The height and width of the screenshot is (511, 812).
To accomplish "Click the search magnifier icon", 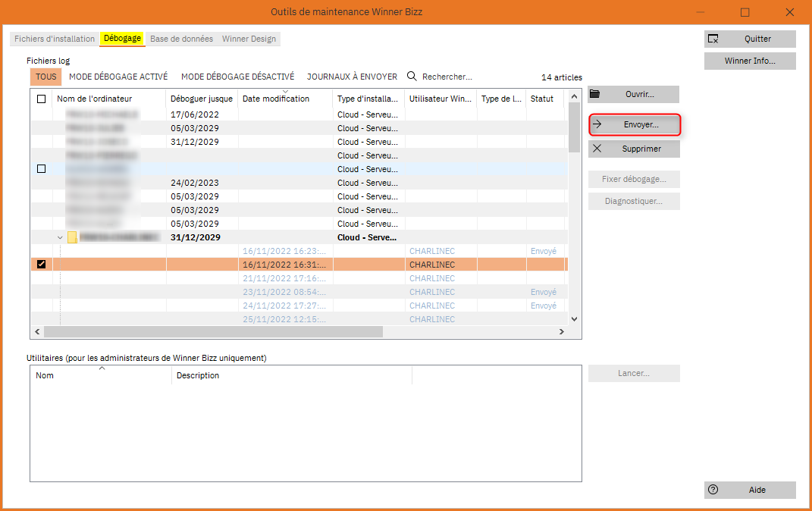I will (412, 76).
